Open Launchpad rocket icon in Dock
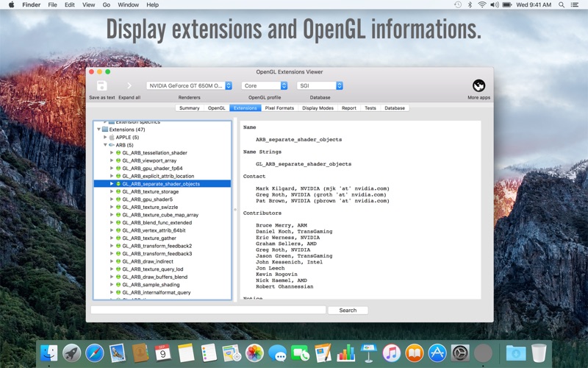 pyautogui.click(x=71, y=353)
